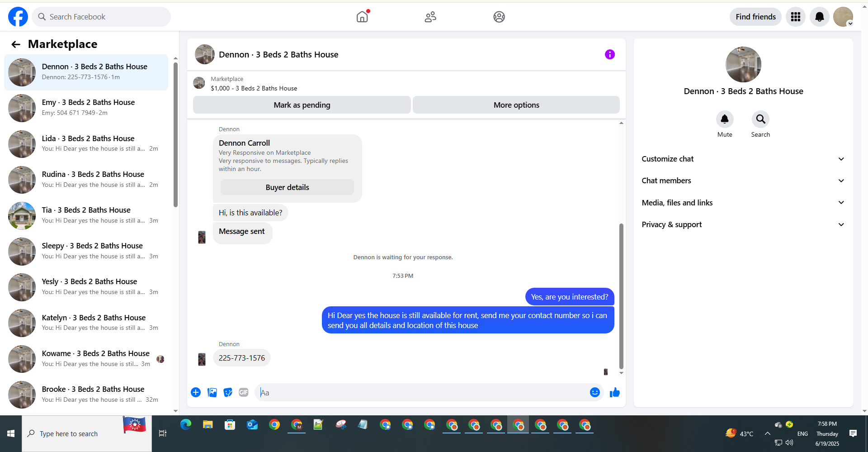Focus the message input box
The image size is (868, 452).
pyautogui.click(x=422, y=392)
